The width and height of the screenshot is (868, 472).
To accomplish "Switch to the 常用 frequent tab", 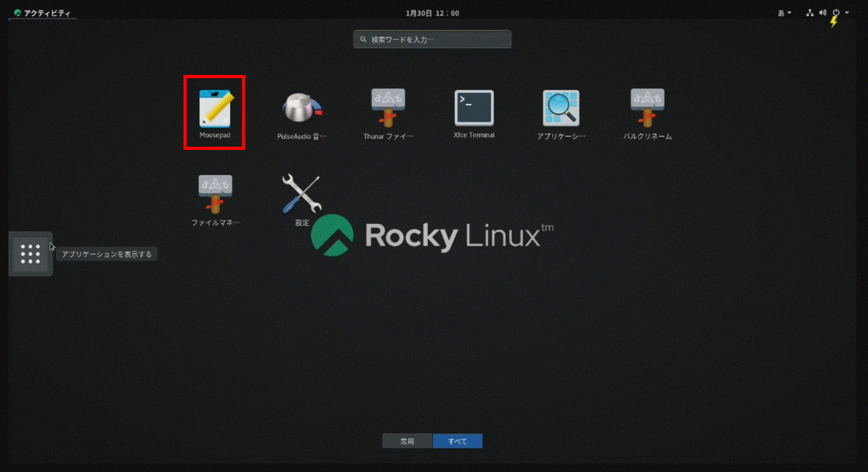I will click(x=407, y=441).
